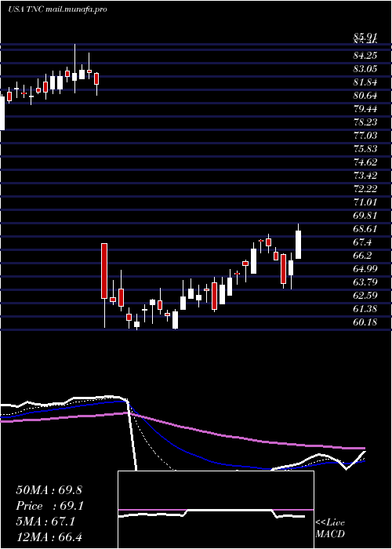Click the 81.84 price axis label
The width and height of the screenshot is (392, 549).
(365, 82)
